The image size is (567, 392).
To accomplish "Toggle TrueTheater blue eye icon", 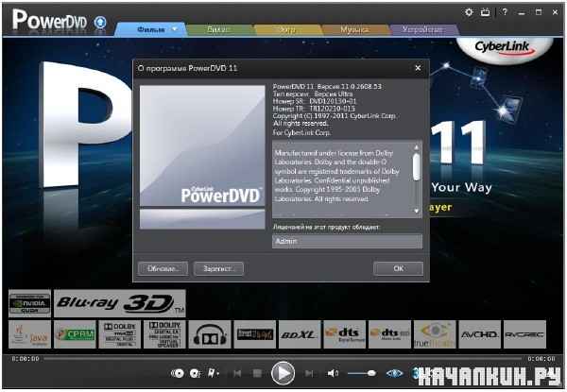I will coord(394,373).
